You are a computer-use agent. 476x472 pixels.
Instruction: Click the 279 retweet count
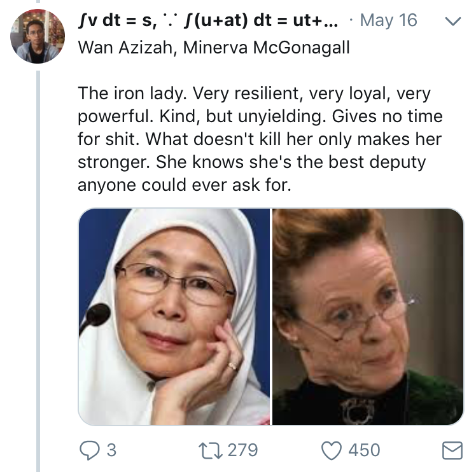[242, 450]
